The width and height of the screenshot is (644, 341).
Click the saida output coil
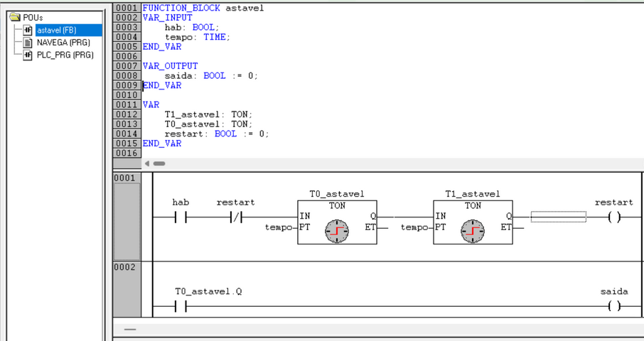(614, 306)
